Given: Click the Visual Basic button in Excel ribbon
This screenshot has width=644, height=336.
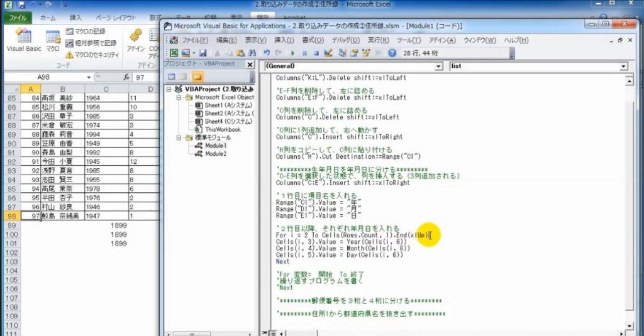Looking at the screenshot, I should tap(24, 41).
